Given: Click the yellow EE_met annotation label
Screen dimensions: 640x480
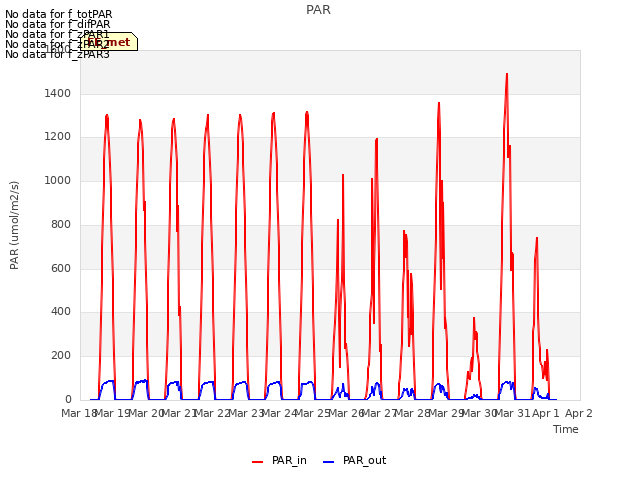Looking at the screenshot, I should point(109,42).
